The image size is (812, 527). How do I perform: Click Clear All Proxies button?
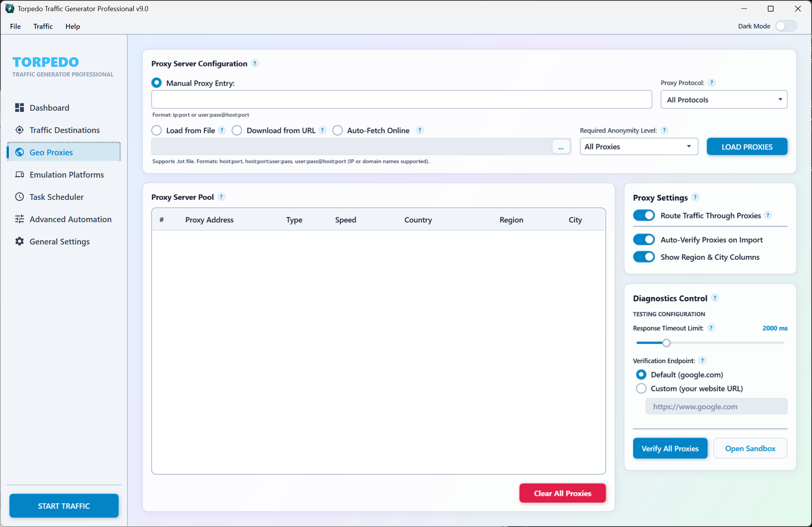coord(562,493)
